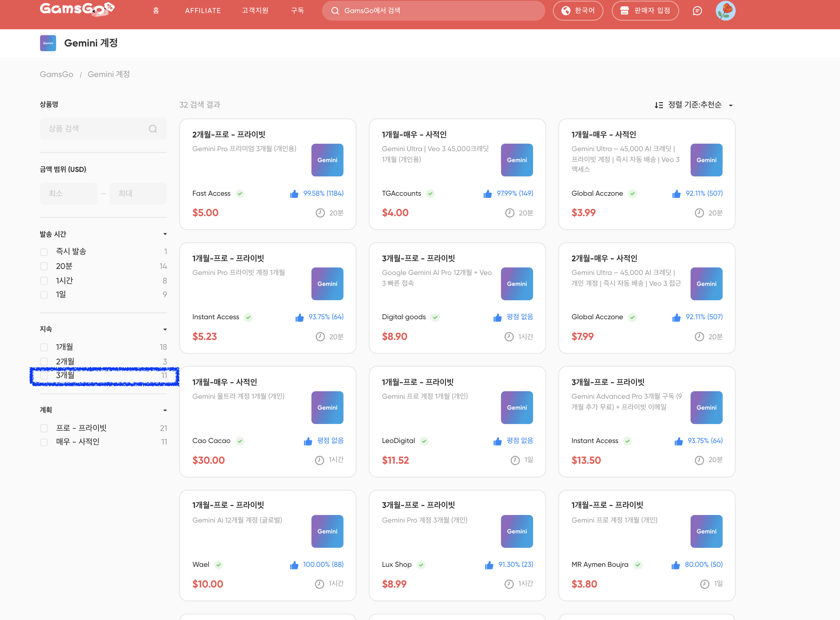The height and width of the screenshot is (620, 840).
Task: Tick the 프로 - 프라이빗 plan checkbox
Action: click(x=44, y=428)
